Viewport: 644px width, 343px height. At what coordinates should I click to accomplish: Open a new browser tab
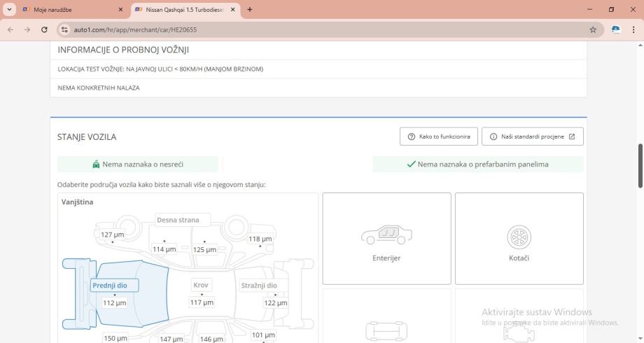point(249,9)
